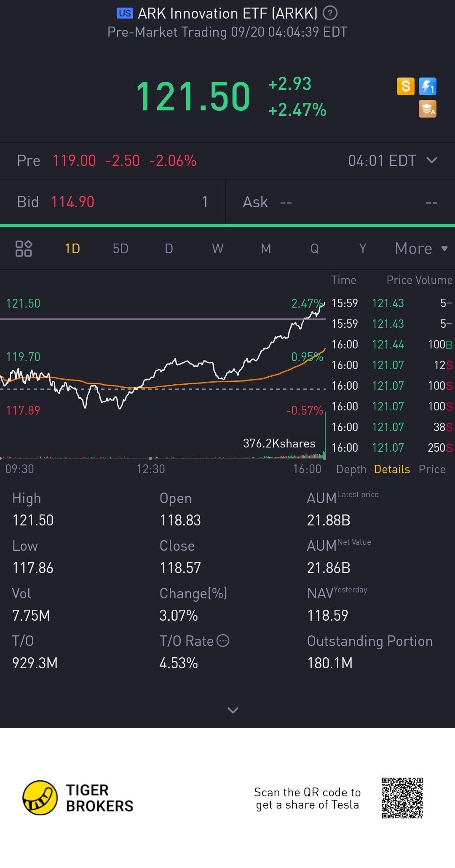Open the chart layout grid icon

click(24, 249)
